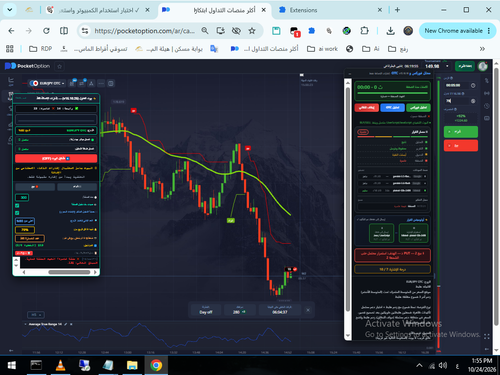Add page to favorites star beside PocketOption logo
Screen dimensions: 500x375
(x=60, y=66)
